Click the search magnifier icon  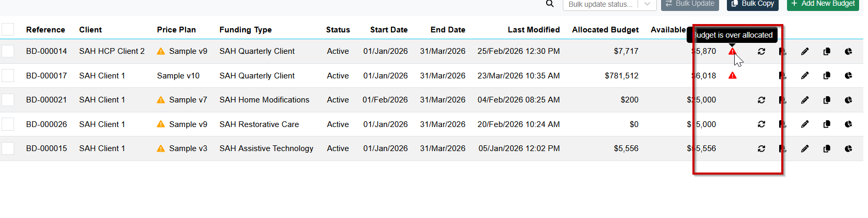point(550,4)
